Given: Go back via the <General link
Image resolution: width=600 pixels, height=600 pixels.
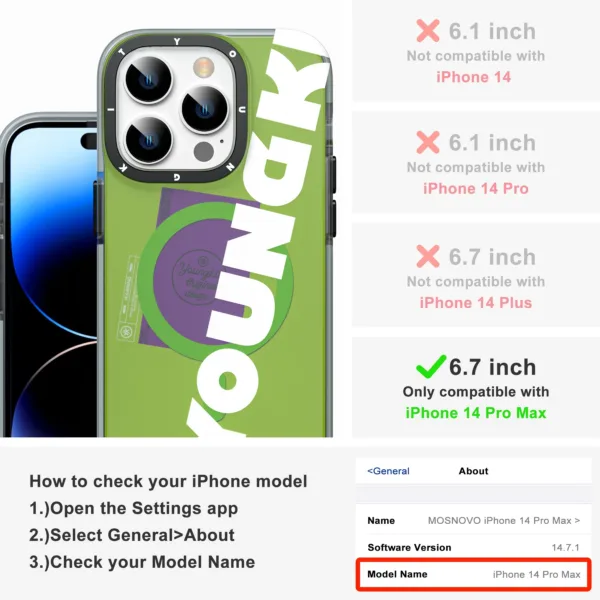Looking at the screenshot, I should pyautogui.click(x=388, y=471).
